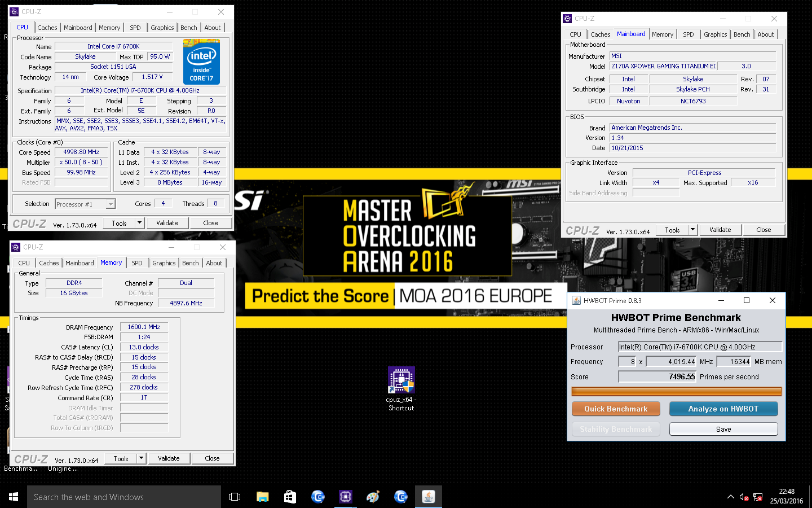The height and width of the screenshot is (508, 812).
Task: Click the HWBOT Processor field
Action: (700, 347)
